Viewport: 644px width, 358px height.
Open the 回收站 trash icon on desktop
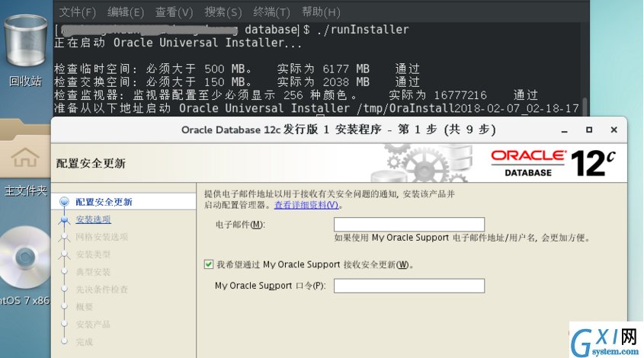point(25,41)
